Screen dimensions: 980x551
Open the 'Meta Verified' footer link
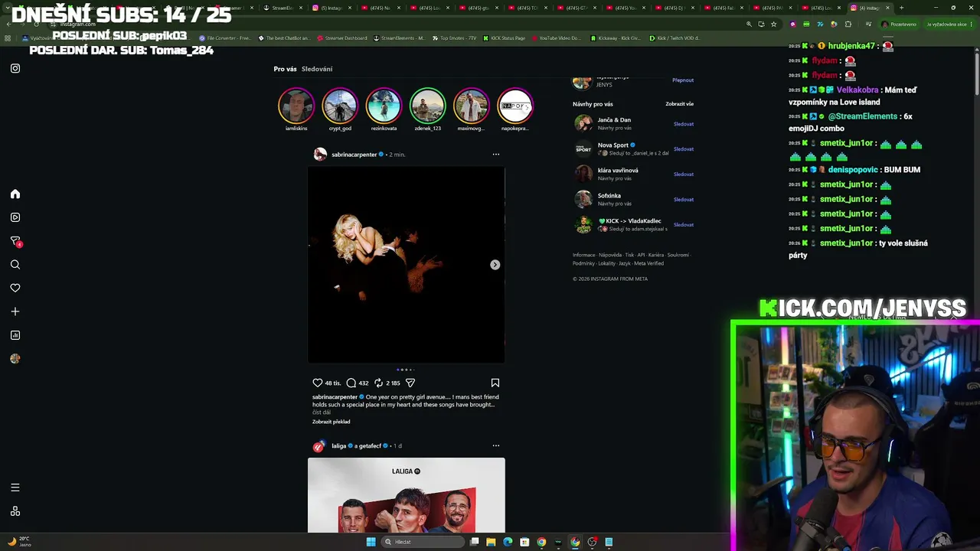[648, 263]
